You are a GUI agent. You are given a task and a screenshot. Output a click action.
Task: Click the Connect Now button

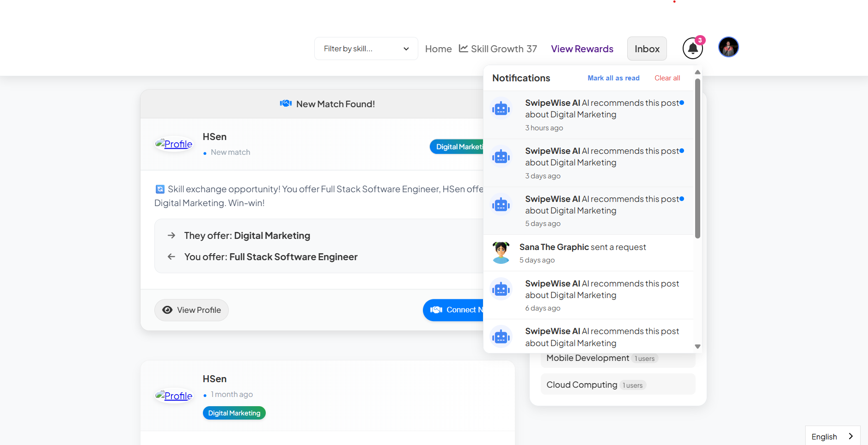point(453,310)
